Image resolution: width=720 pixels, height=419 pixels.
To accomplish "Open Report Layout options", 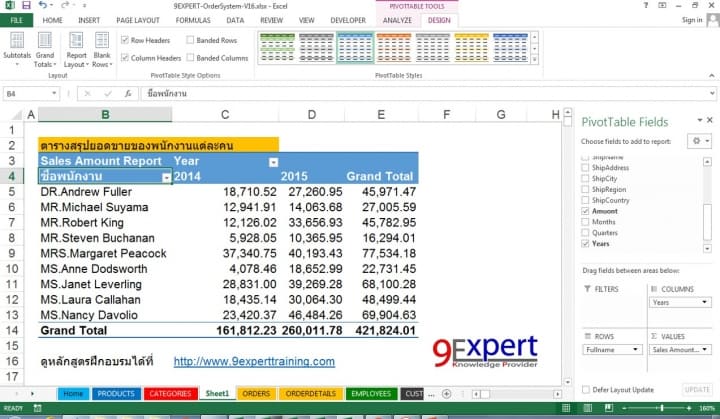I will tap(75, 48).
